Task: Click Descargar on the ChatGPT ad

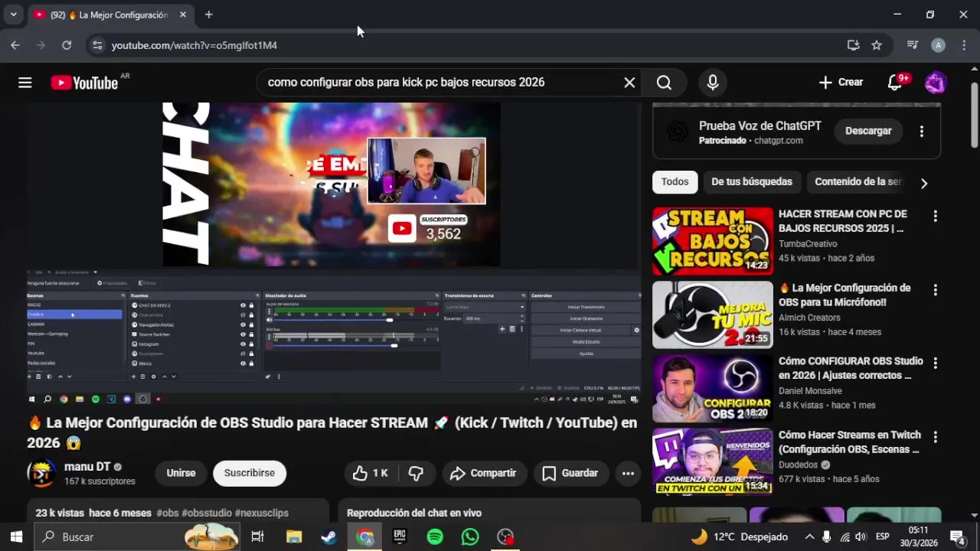Action: click(868, 132)
